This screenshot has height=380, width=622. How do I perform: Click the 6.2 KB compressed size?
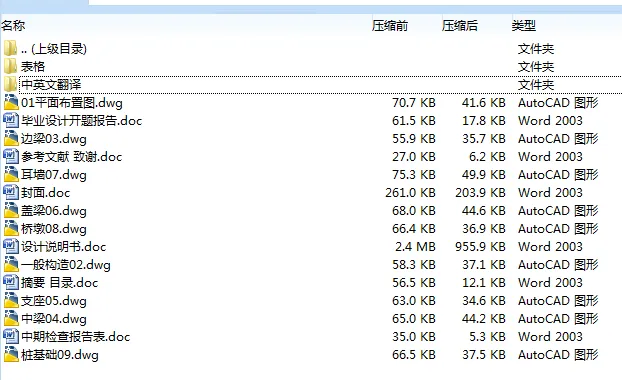tap(488, 157)
